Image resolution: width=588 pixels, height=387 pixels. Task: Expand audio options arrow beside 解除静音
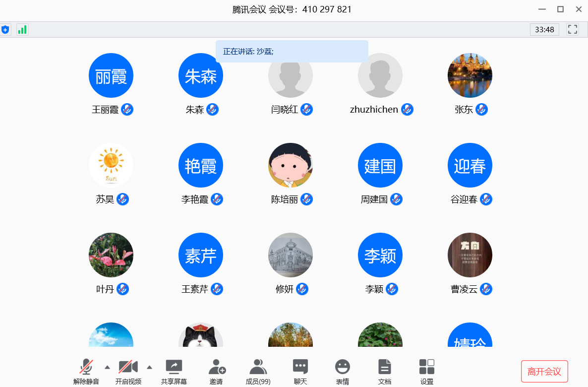107,367
